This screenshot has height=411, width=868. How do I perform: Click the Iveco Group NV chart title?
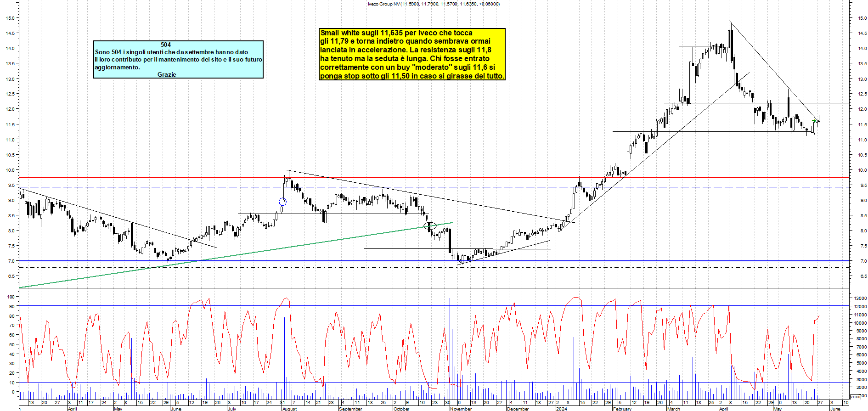click(x=434, y=4)
